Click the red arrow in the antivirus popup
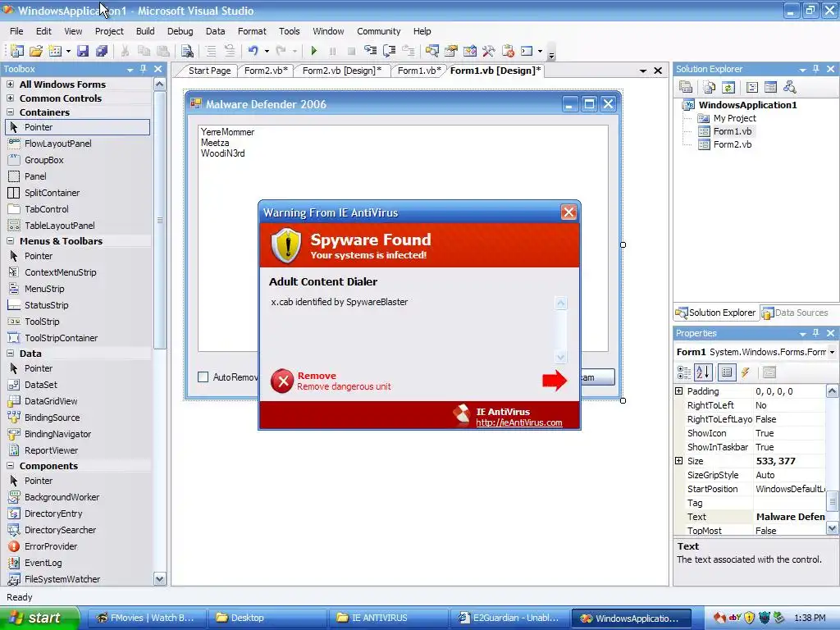Image resolution: width=840 pixels, height=630 pixels. tap(555, 381)
